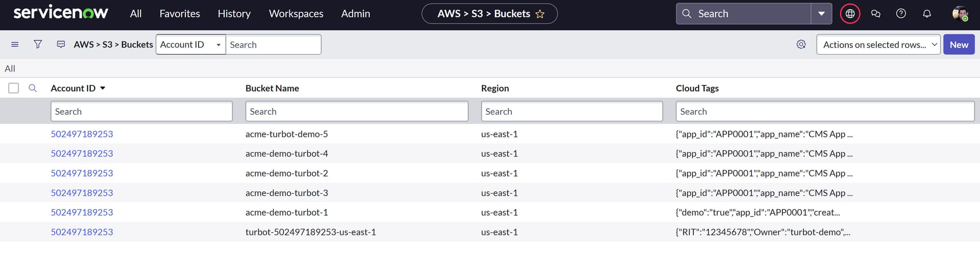
Task: Click the acme-demo-turbot-2 bucket name cell
Action: (x=286, y=173)
